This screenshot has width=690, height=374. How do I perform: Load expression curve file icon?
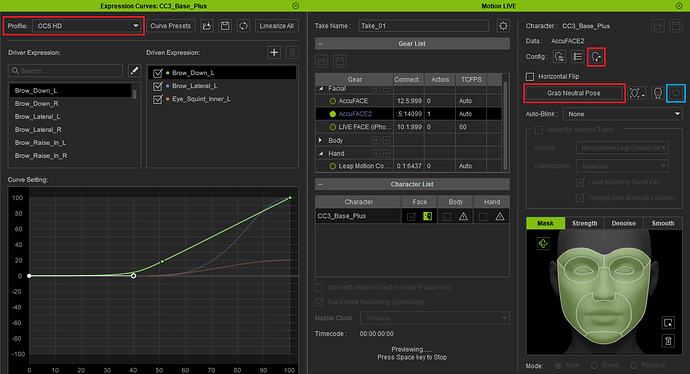click(207, 26)
